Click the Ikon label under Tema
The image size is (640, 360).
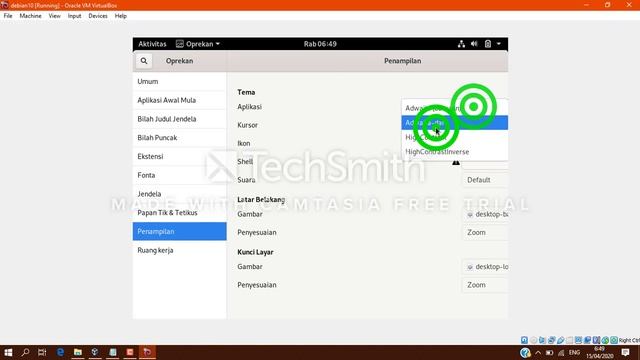click(244, 143)
